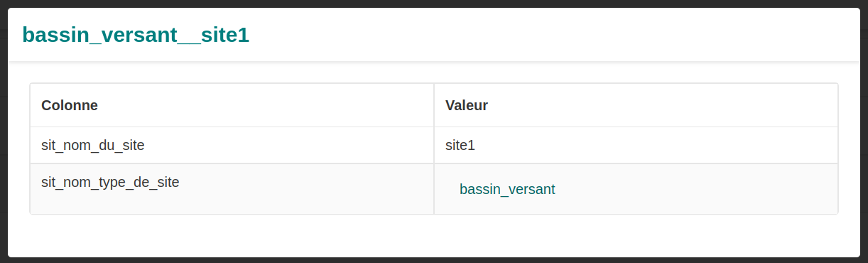The image size is (868, 263).
Task: Click the site1 value cell
Action: (636, 145)
